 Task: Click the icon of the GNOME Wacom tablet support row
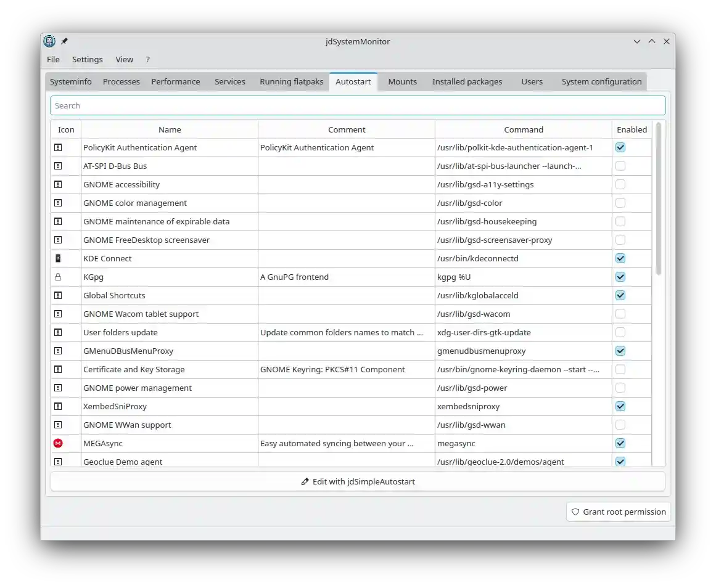point(58,314)
